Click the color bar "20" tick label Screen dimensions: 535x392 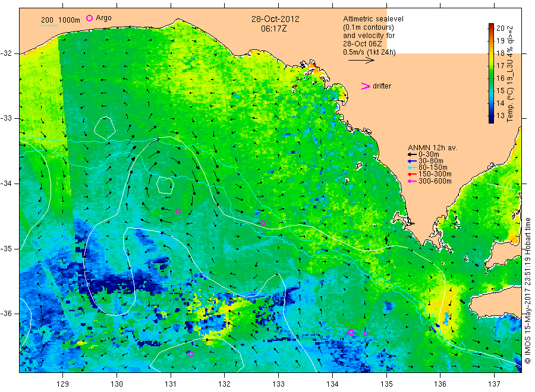500,29
